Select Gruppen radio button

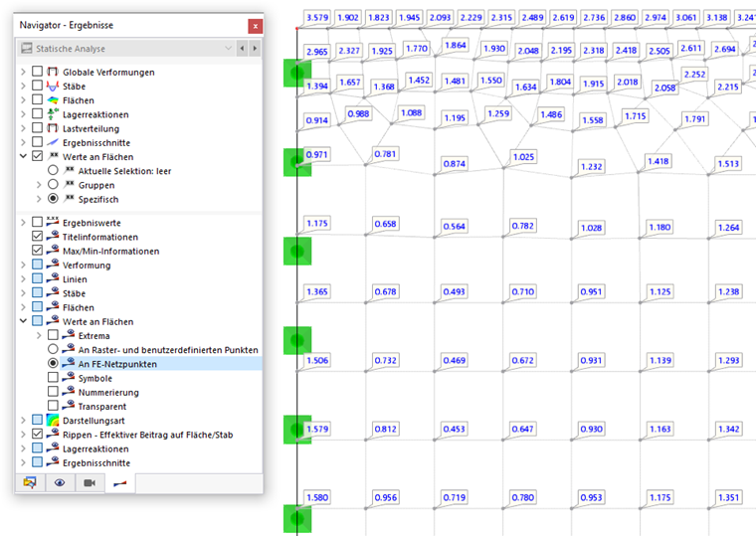[x=53, y=184]
